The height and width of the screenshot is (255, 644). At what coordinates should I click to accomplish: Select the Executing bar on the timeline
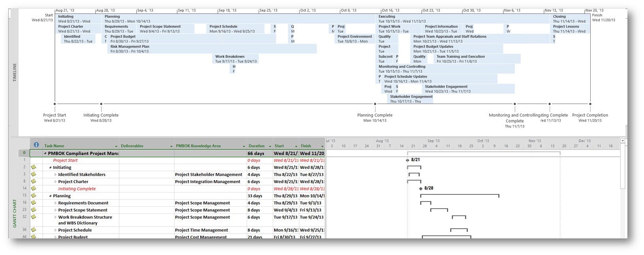(x=463, y=19)
